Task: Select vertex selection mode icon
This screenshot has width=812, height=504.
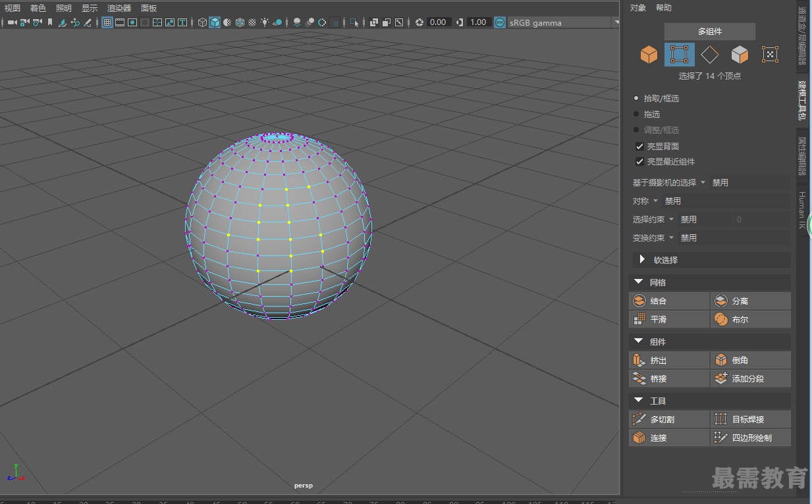Action: [x=680, y=55]
